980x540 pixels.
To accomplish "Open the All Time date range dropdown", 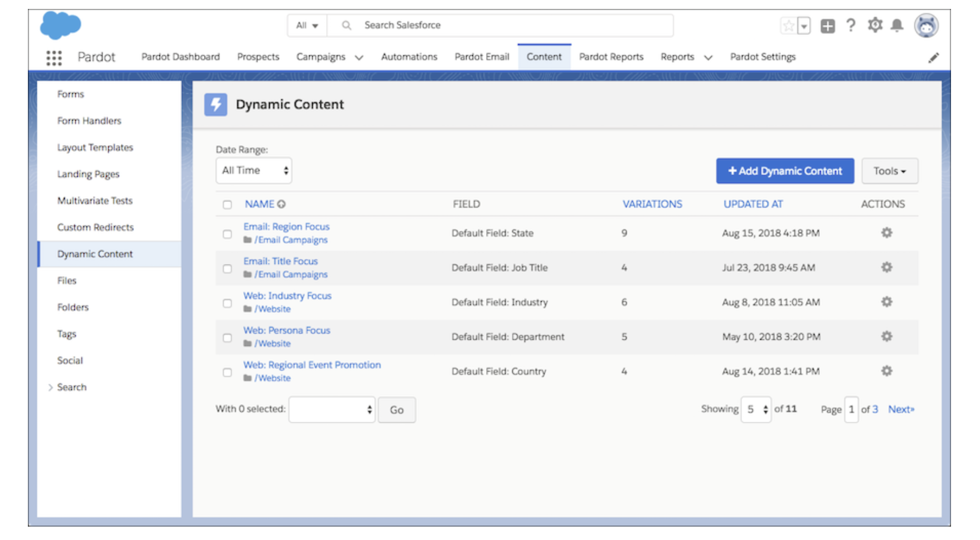I will 254,171.
